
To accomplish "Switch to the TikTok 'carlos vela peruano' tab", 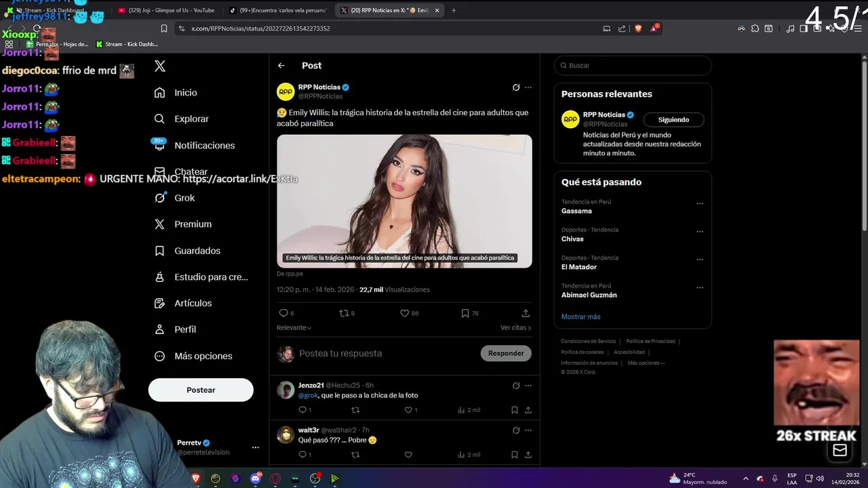I will pyautogui.click(x=278, y=10).
